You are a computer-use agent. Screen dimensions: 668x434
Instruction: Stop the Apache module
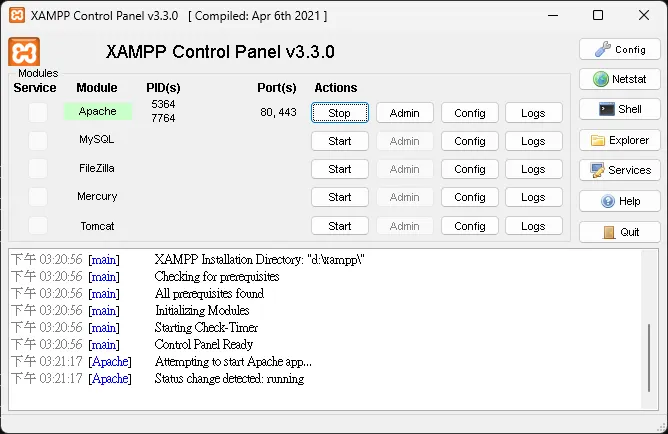click(x=340, y=113)
